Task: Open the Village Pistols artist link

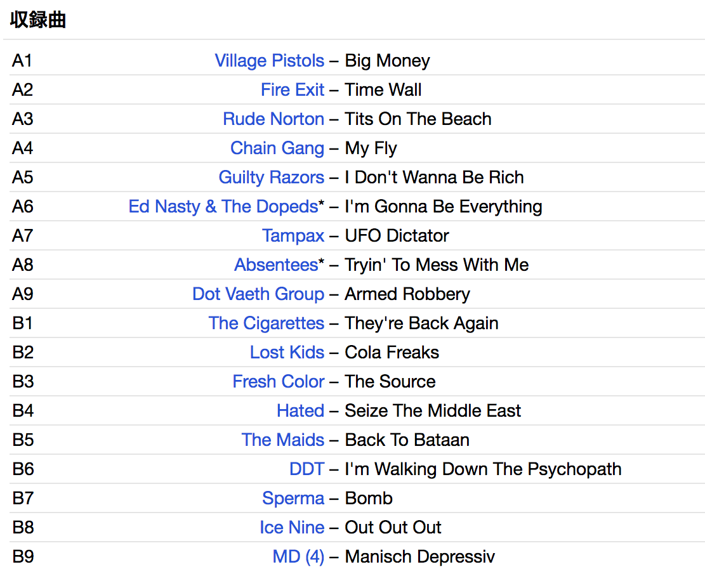Action: point(269,61)
